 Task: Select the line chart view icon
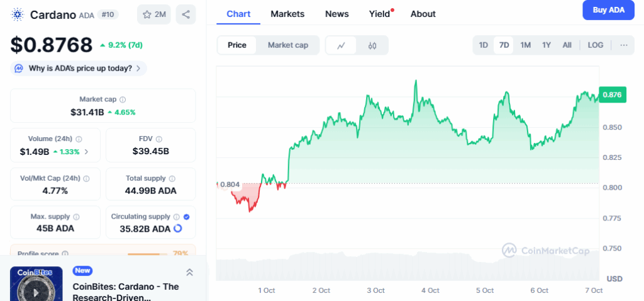tap(341, 45)
